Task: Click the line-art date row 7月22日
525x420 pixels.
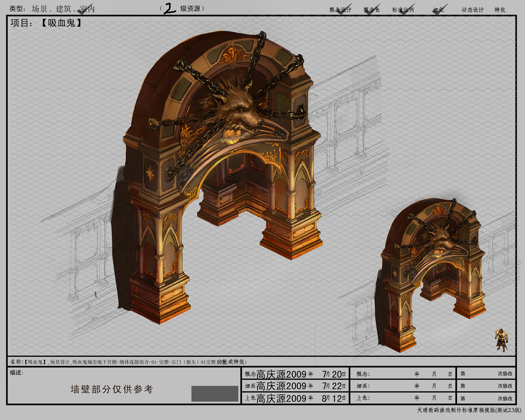Action: (x=295, y=386)
